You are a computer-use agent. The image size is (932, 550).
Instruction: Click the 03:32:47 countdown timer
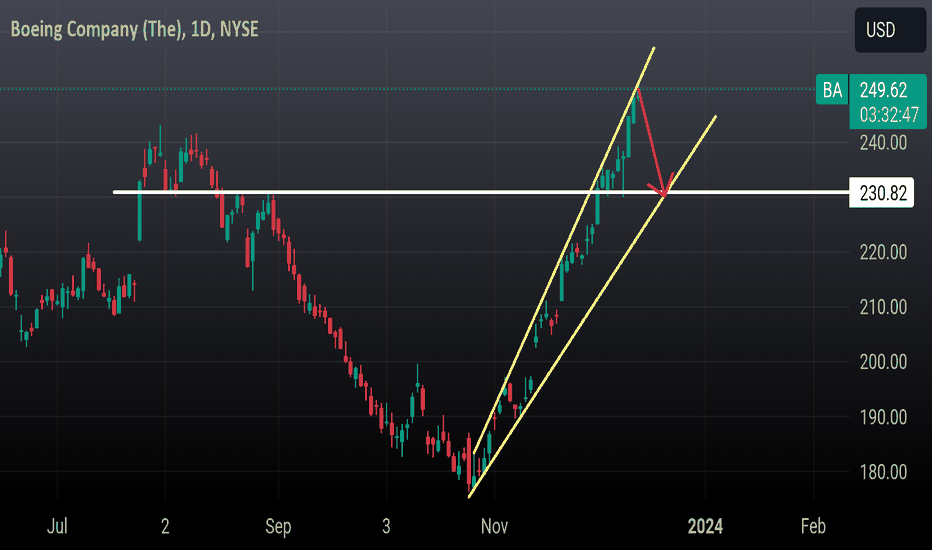(x=889, y=114)
